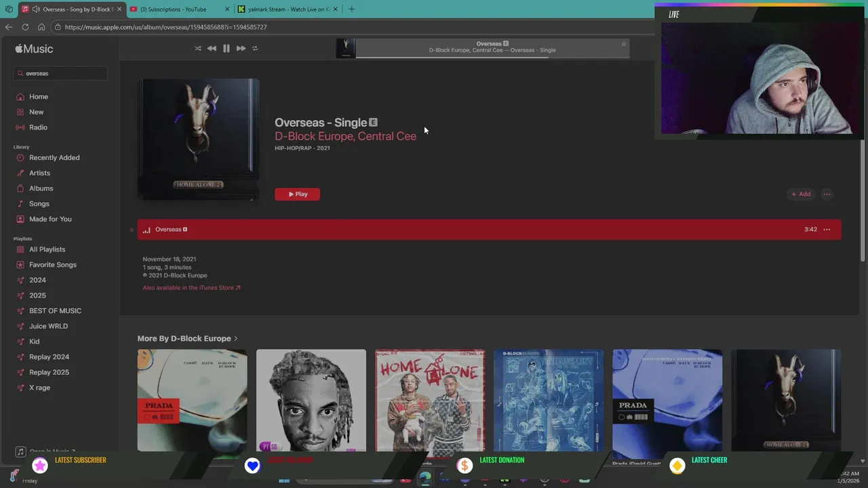Click the now-playing album art thumbnail
This screenshot has height=488, width=868.
click(x=346, y=48)
